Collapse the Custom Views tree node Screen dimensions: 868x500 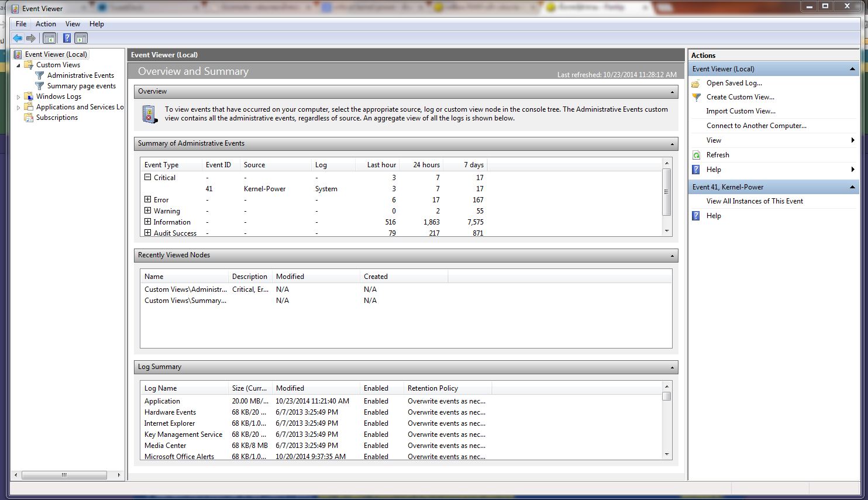(x=18, y=65)
